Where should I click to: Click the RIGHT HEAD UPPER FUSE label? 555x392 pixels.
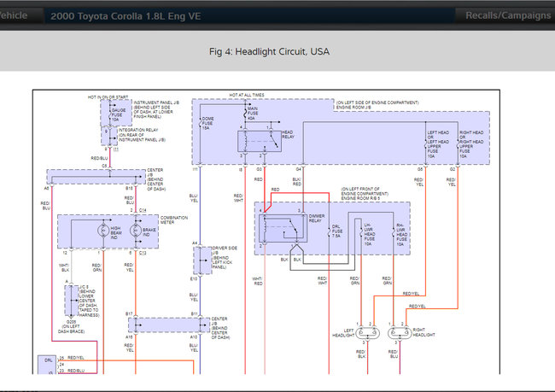(x=471, y=144)
